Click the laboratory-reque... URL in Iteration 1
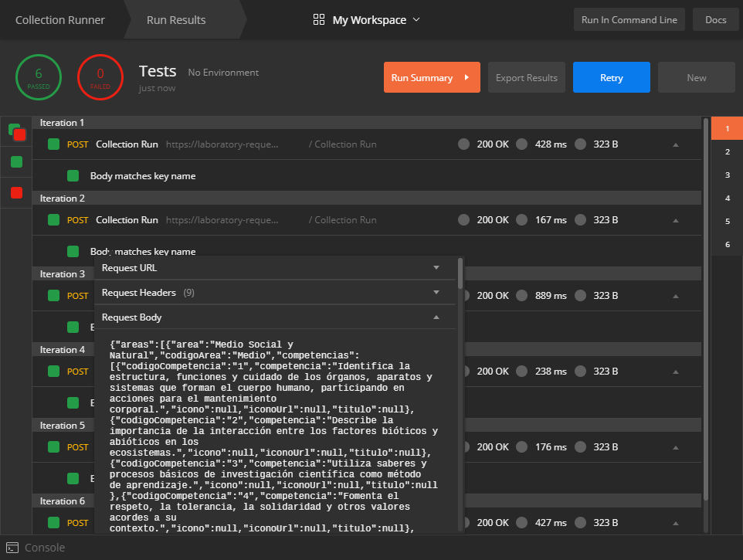 [222, 144]
